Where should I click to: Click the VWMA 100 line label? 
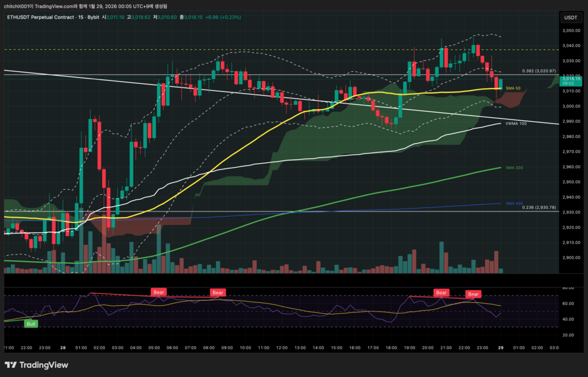point(515,124)
